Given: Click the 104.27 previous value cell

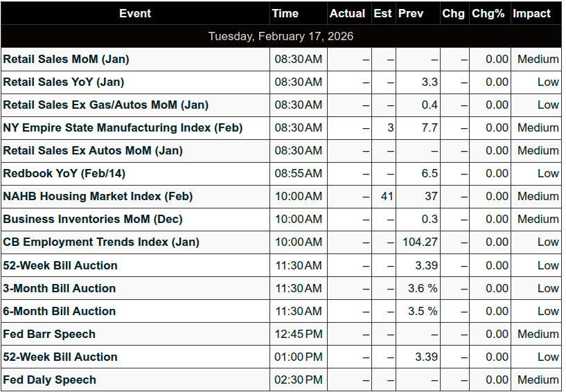Looking at the screenshot, I should (420, 242).
